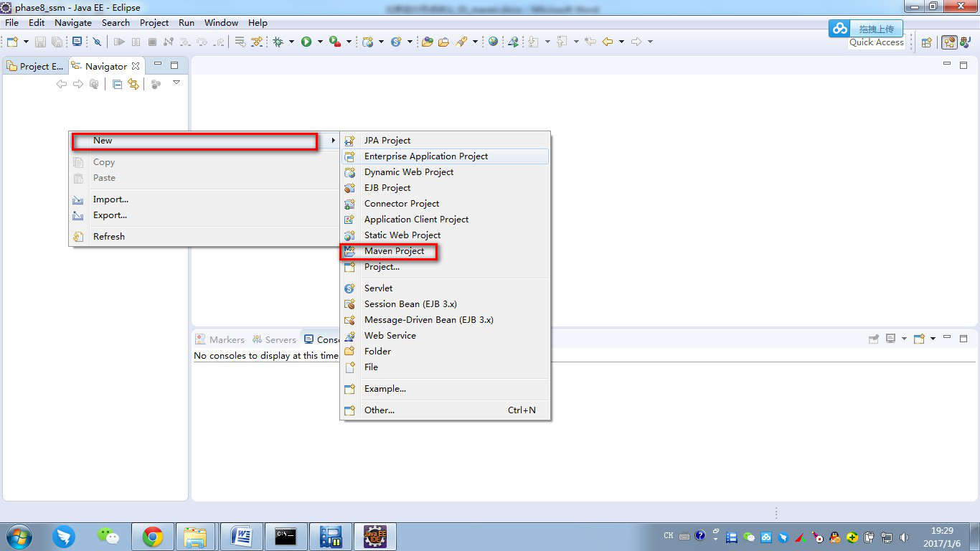Choose Dynamic Web Project in submenu

point(408,172)
